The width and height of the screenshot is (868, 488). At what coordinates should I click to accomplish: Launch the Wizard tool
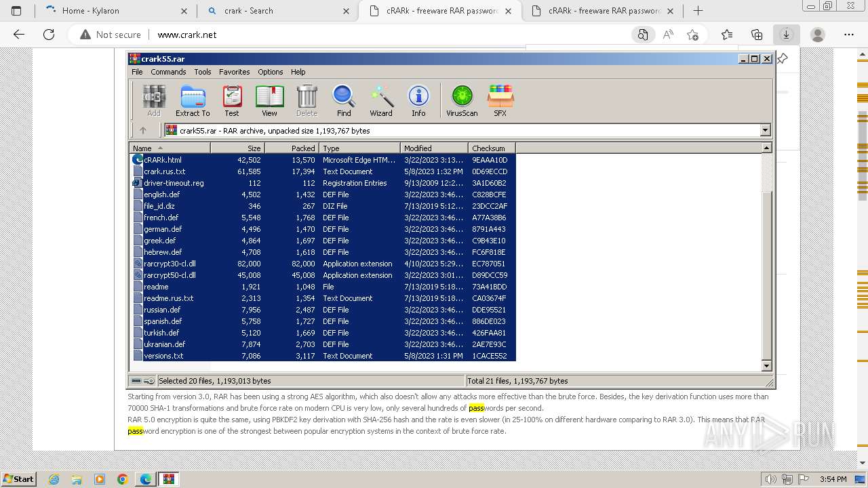coord(381,100)
